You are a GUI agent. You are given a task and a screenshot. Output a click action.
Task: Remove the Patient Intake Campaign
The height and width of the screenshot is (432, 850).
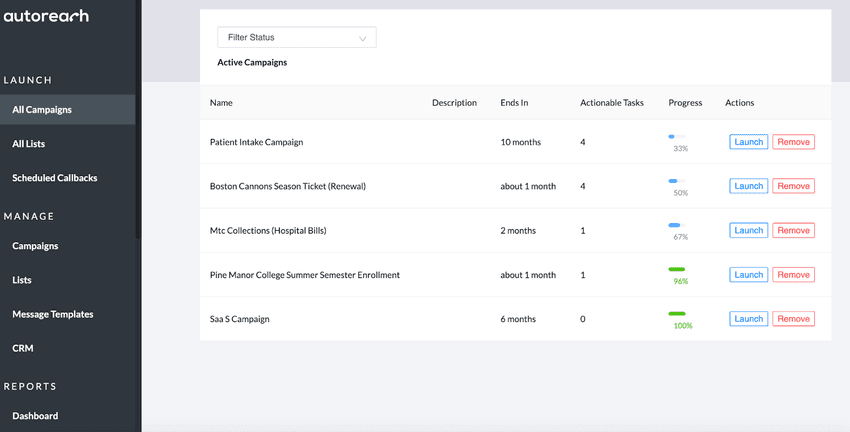click(793, 142)
